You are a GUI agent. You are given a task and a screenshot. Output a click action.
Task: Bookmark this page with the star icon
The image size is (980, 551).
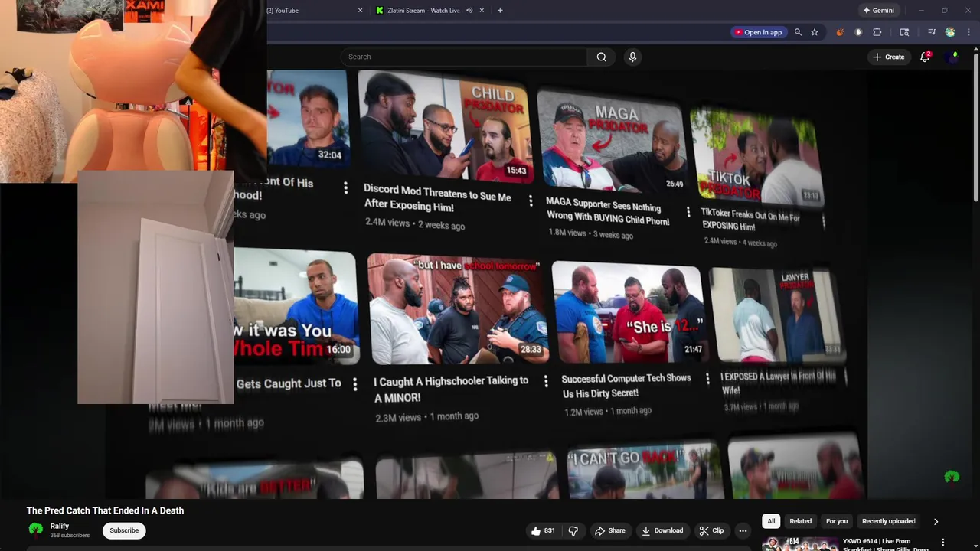pyautogui.click(x=815, y=32)
